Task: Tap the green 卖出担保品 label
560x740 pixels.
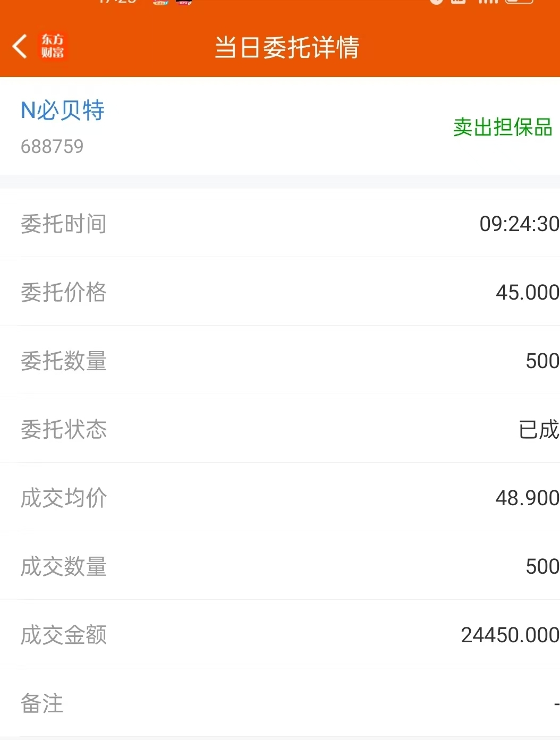Action: (x=502, y=127)
